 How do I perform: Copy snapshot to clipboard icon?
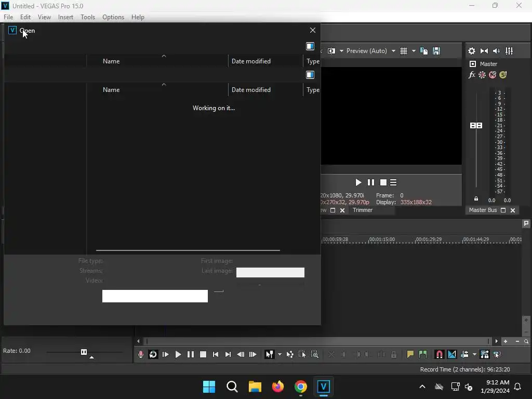pos(424,51)
